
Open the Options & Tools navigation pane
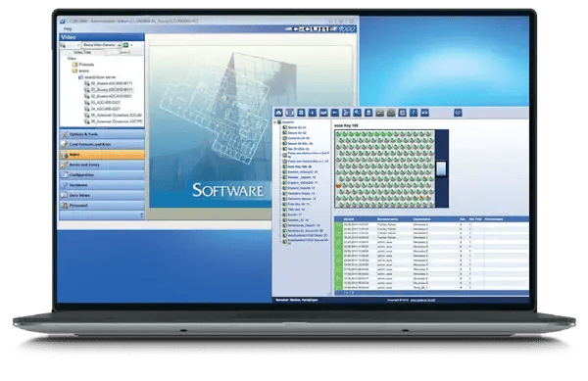click(102, 134)
